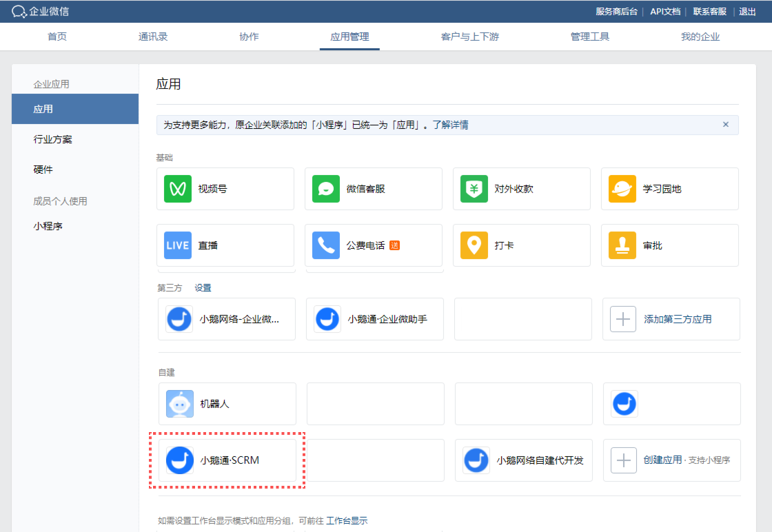Viewport: 772px width, 532px height.
Task: Select 应用 in the left sidebar
Action: click(75, 109)
